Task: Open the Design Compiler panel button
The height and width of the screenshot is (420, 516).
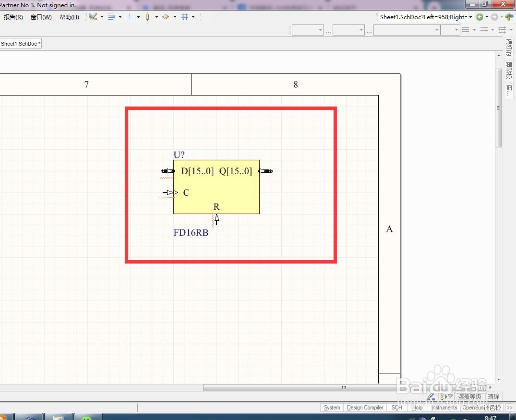Action: [365, 408]
